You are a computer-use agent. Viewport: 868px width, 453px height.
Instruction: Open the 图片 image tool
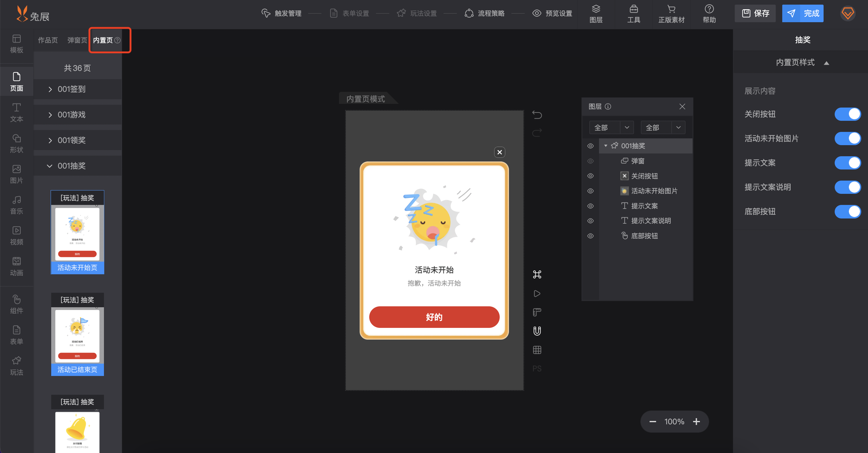coord(17,174)
